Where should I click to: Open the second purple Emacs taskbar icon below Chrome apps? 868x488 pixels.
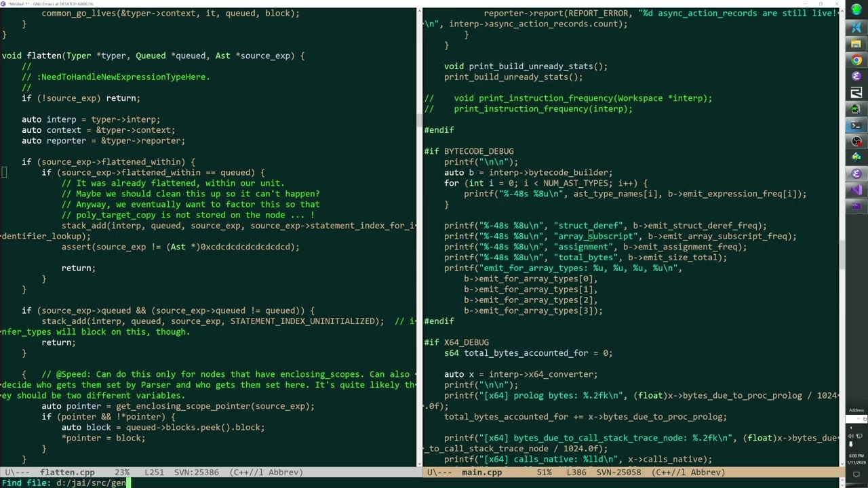coord(856,174)
